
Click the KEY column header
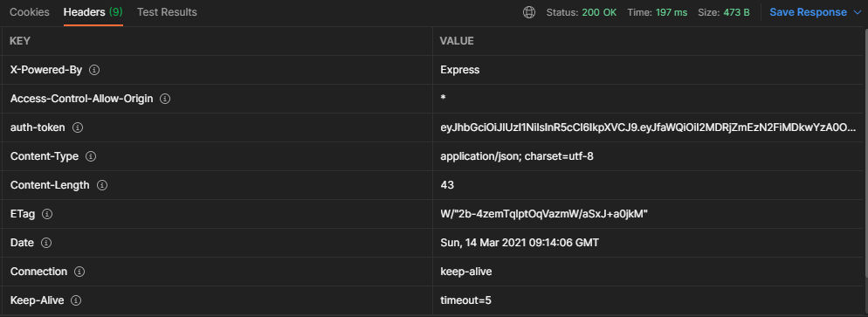(x=20, y=41)
